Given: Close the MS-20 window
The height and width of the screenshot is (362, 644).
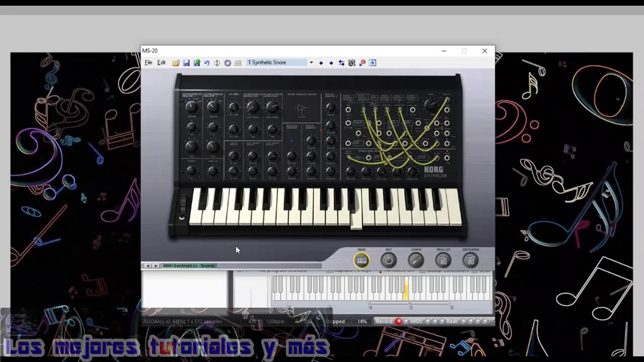Looking at the screenshot, I should (485, 51).
